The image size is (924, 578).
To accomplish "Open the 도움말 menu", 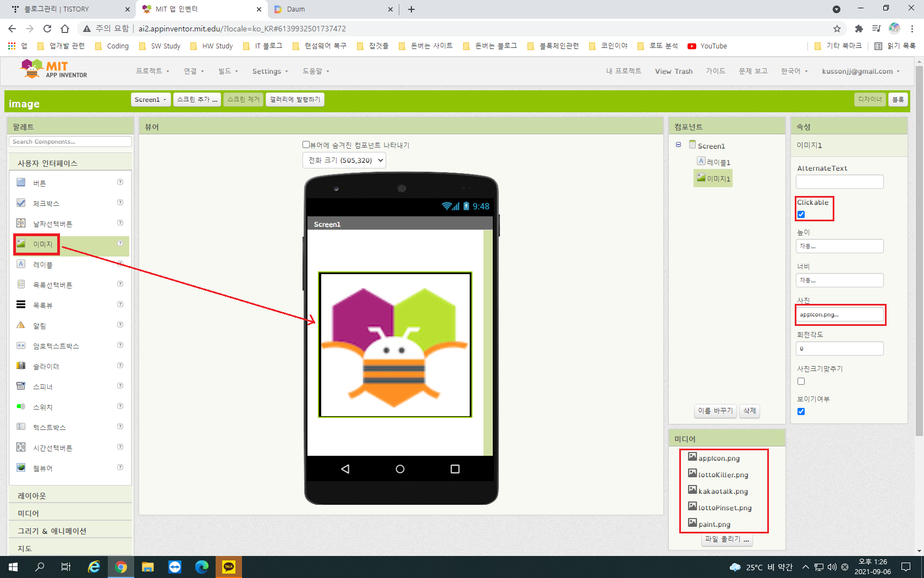I will 316,71.
